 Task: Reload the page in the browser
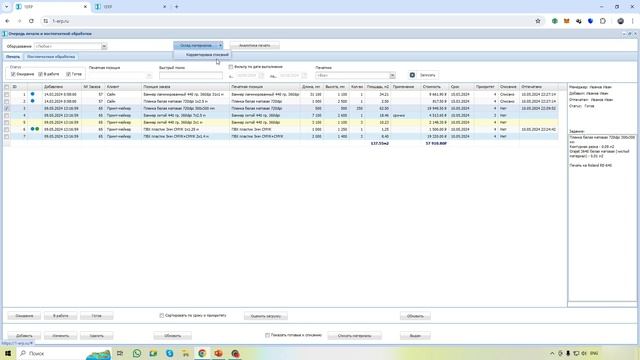pos(31,21)
